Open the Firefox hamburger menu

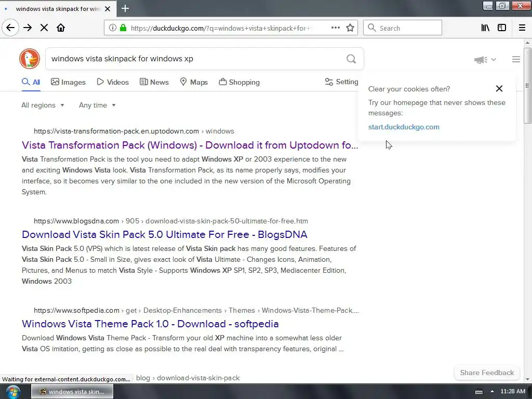coord(522,28)
